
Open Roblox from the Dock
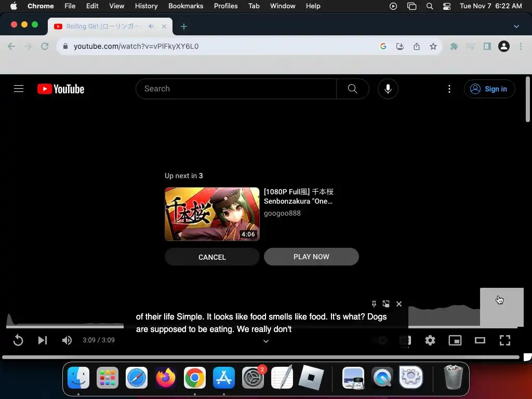[x=311, y=378]
